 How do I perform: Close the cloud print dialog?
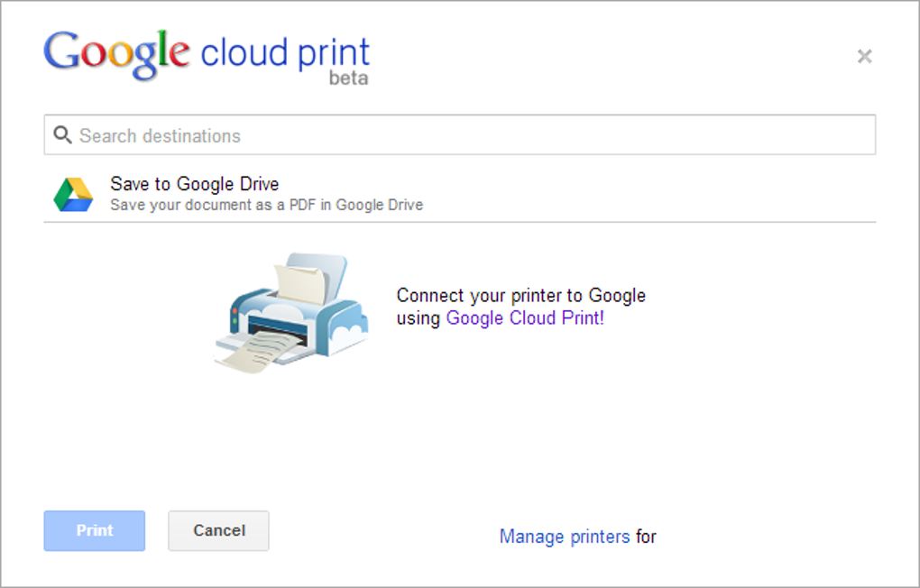(864, 57)
